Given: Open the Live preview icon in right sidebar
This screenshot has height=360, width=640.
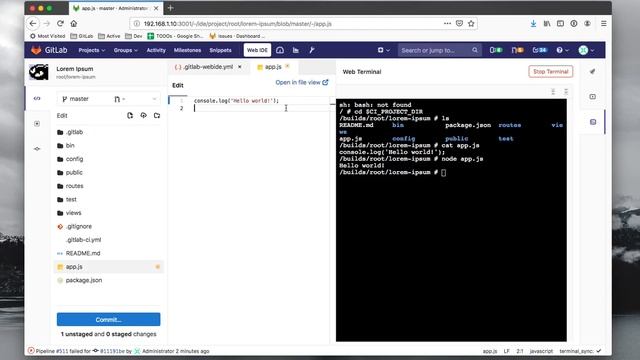Looking at the screenshot, I should (x=593, y=97).
